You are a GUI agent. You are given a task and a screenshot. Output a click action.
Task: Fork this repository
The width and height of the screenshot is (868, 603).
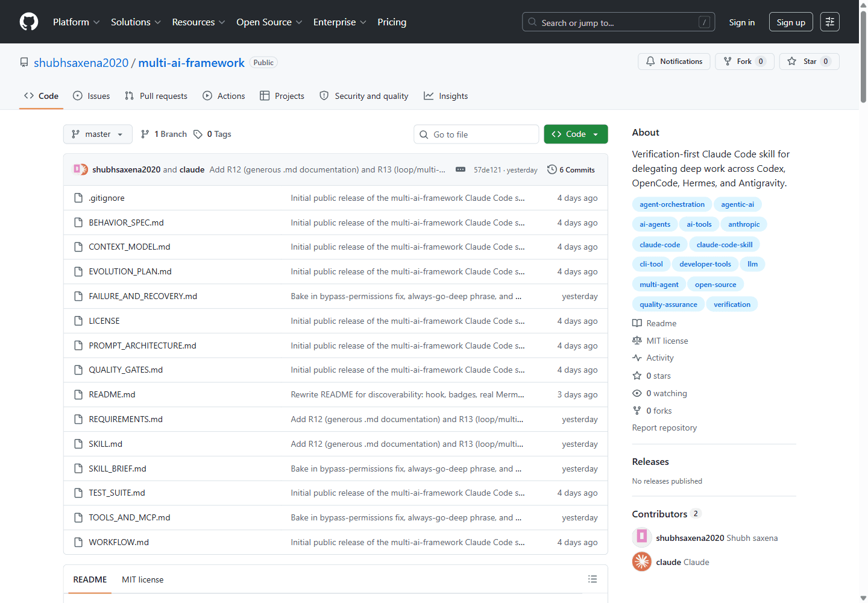coord(744,62)
